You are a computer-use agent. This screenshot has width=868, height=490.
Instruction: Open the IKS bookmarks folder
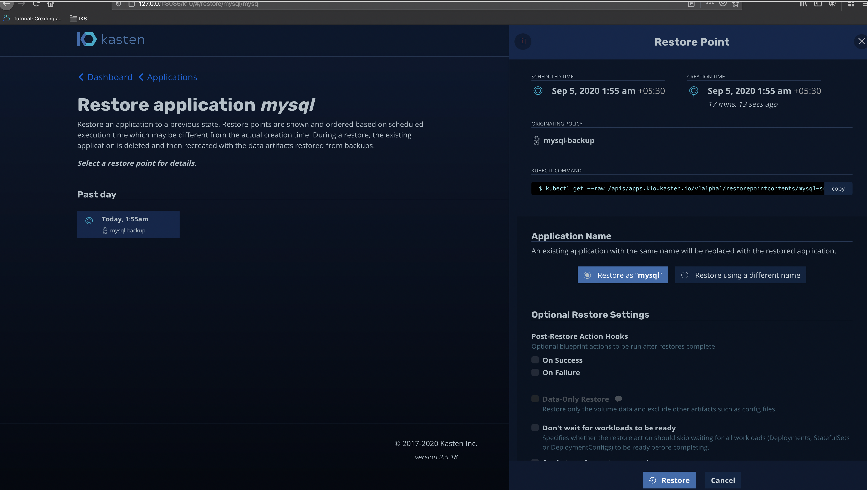[78, 19]
